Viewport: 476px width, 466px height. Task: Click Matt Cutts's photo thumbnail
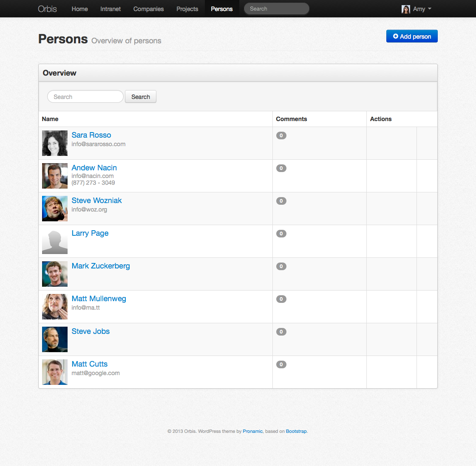[x=55, y=372]
